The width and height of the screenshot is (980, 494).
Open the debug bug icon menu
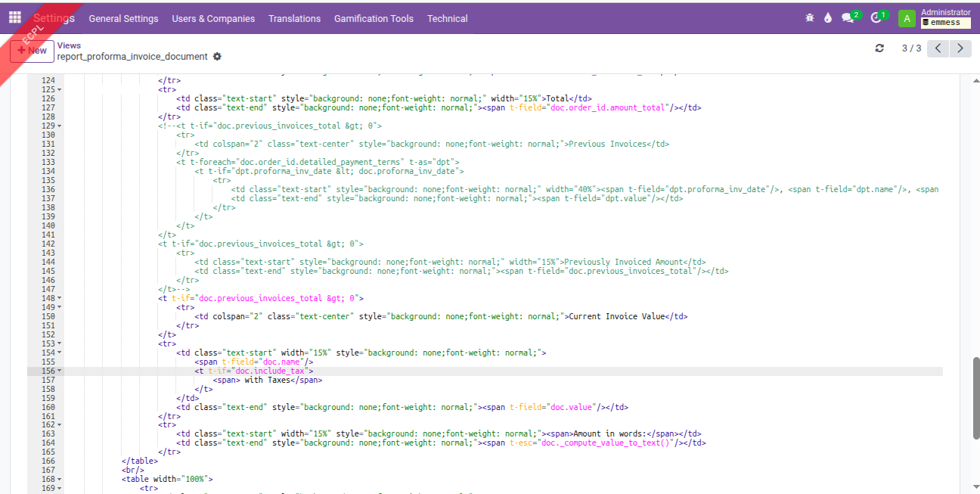tap(810, 18)
